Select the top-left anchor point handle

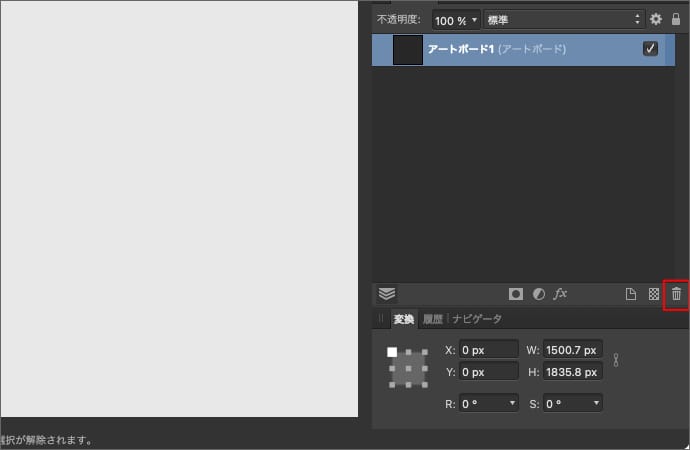click(x=393, y=352)
